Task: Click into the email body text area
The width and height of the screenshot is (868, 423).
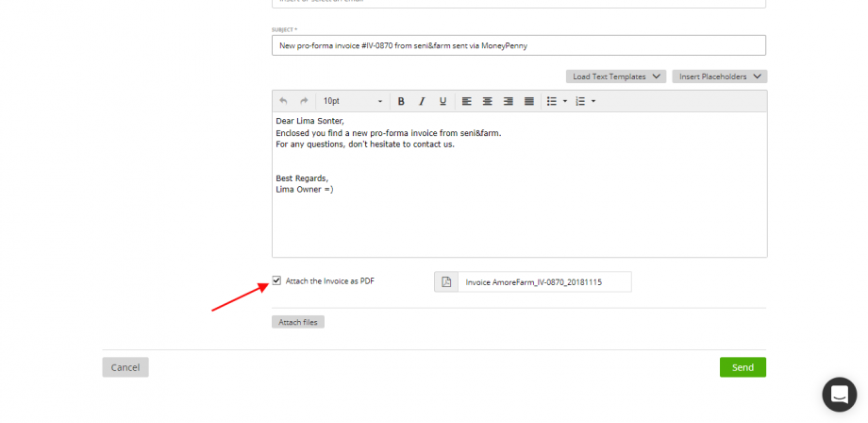Action: point(519,184)
